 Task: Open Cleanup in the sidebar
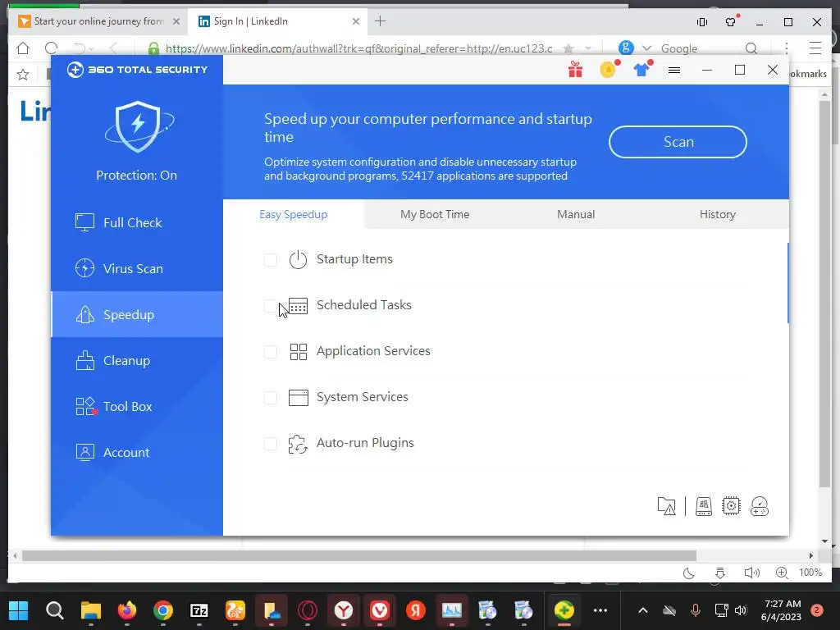click(x=137, y=361)
